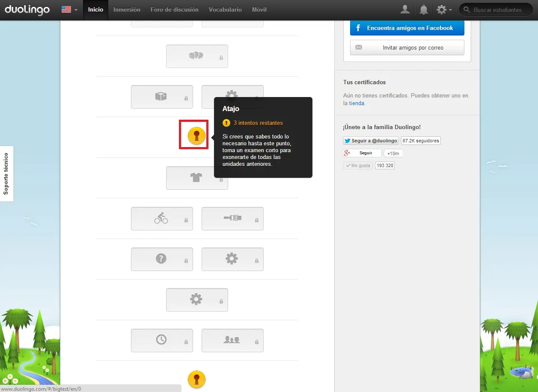Viewport: 538px width, 392px height.
Task: Open the locked question mark skill
Action: pyautogui.click(x=162, y=259)
